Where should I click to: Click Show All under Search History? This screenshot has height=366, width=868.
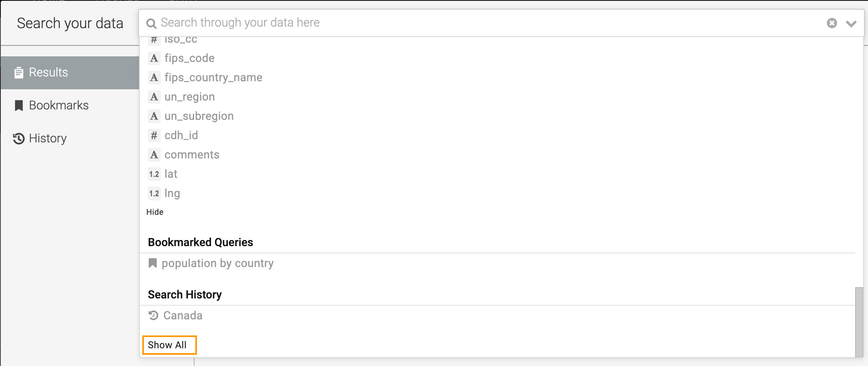point(167,345)
